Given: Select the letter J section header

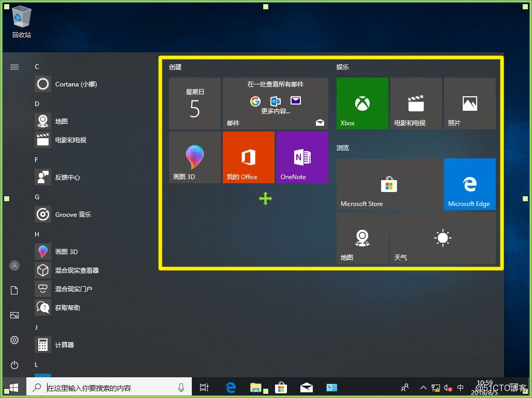Looking at the screenshot, I should tap(36, 328).
